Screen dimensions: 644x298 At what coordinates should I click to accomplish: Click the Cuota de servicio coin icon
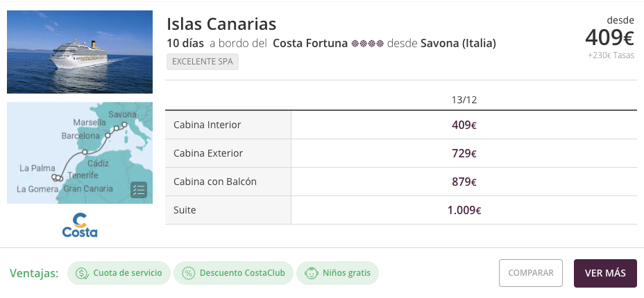82,273
